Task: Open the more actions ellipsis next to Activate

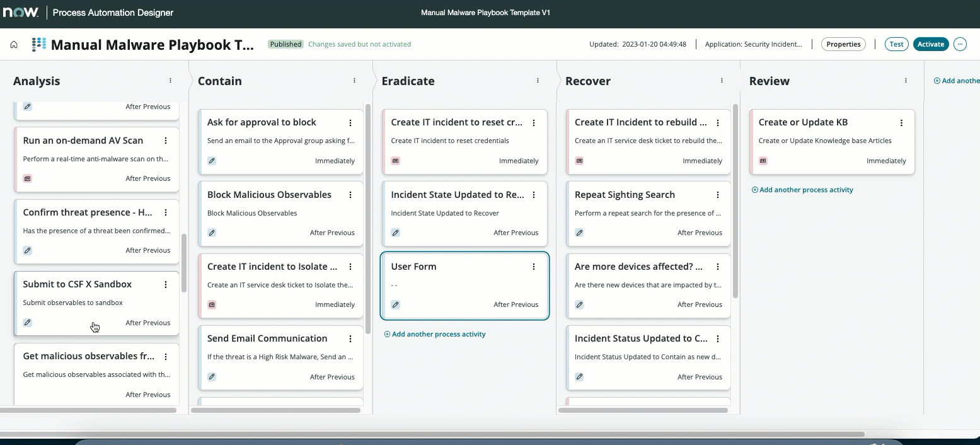Action: pyautogui.click(x=960, y=44)
